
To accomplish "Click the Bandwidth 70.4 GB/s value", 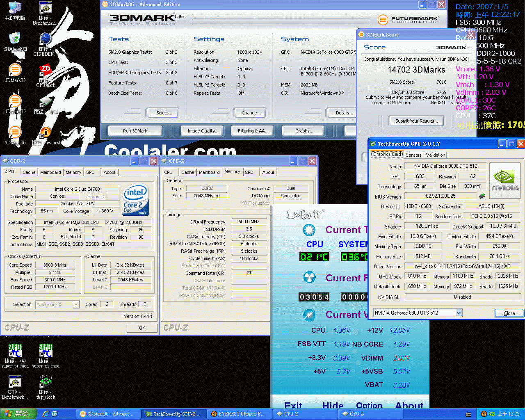I will [x=499, y=256].
